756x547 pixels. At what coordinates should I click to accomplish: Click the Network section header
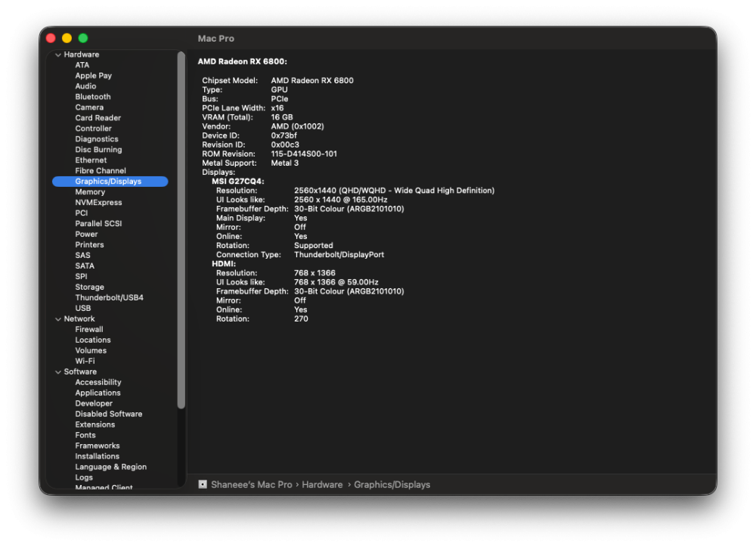tap(79, 319)
